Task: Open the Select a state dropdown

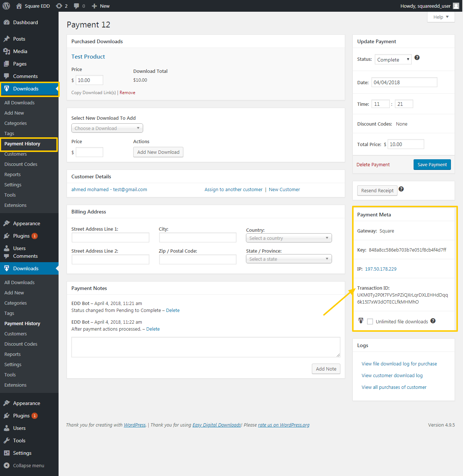Action: (x=289, y=259)
